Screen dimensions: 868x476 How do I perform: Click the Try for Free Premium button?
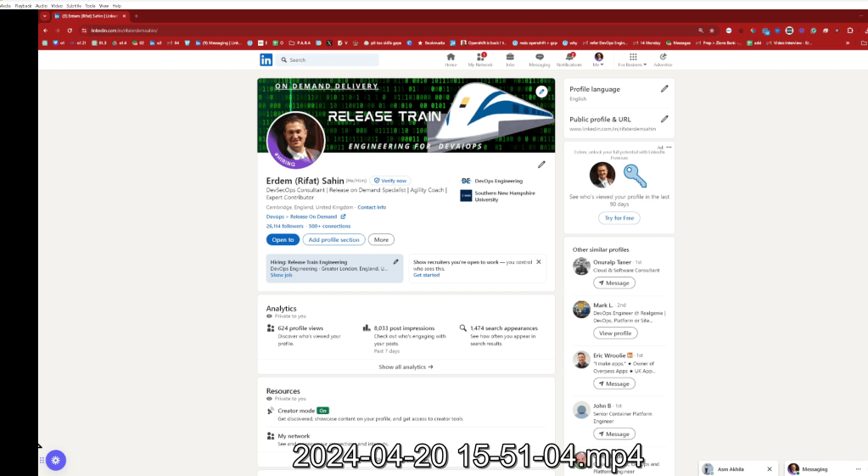click(619, 218)
